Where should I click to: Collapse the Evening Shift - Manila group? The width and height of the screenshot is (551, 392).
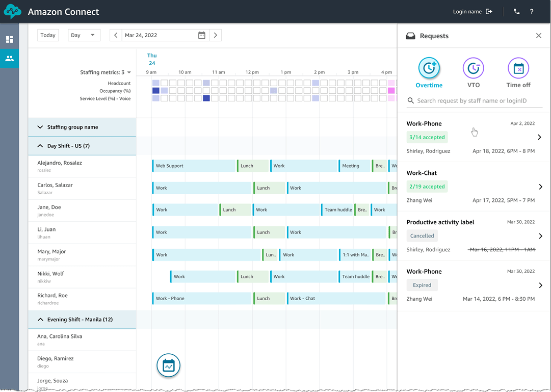[x=40, y=319]
